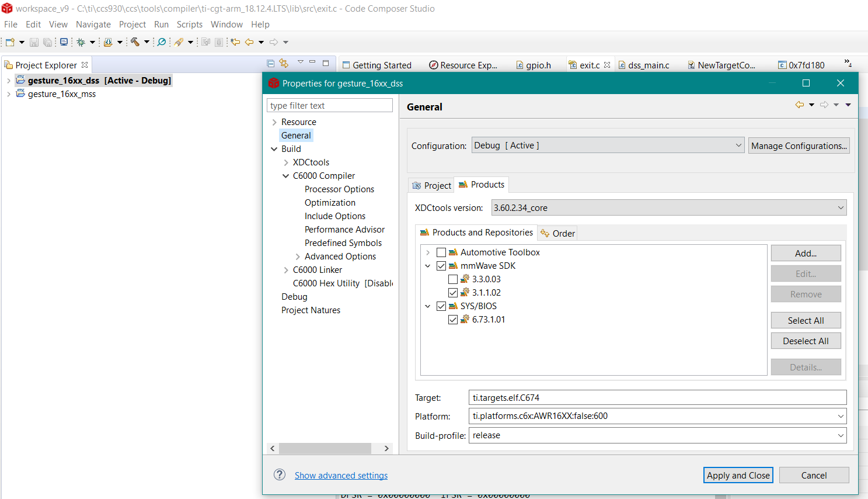Close the Project Explorer view tab

click(x=85, y=65)
